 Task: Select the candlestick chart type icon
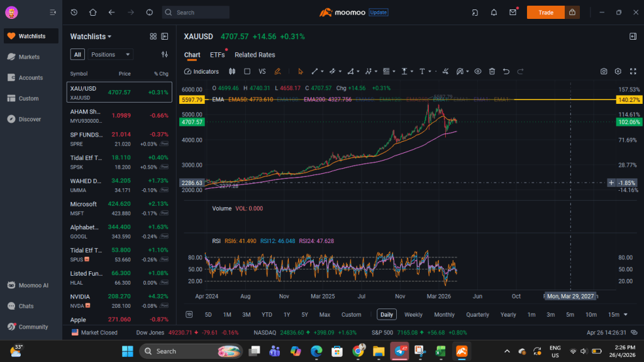click(232, 72)
